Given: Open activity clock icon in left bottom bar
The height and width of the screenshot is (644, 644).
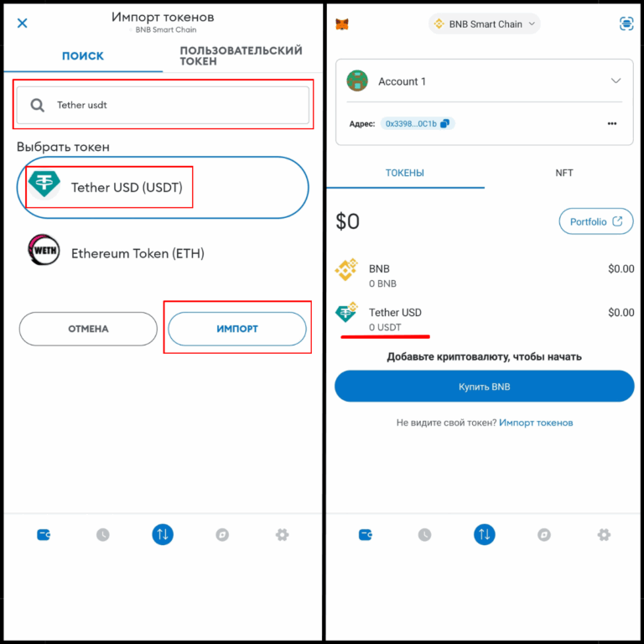Looking at the screenshot, I should coord(102,534).
